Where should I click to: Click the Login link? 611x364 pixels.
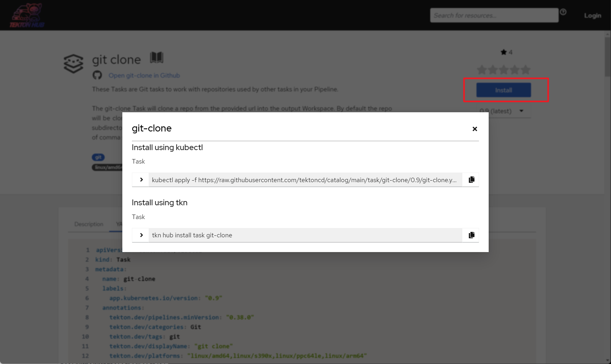pyautogui.click(x=592, y=15)
